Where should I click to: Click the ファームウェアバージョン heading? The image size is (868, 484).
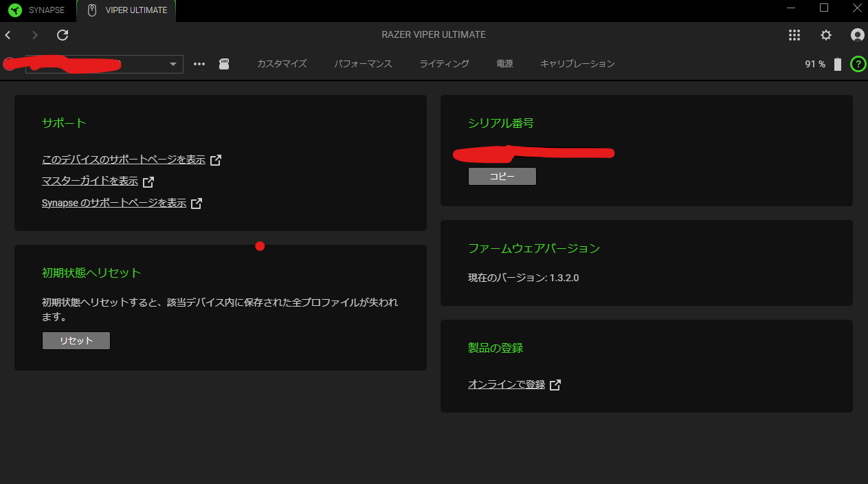tap(534, 248)
